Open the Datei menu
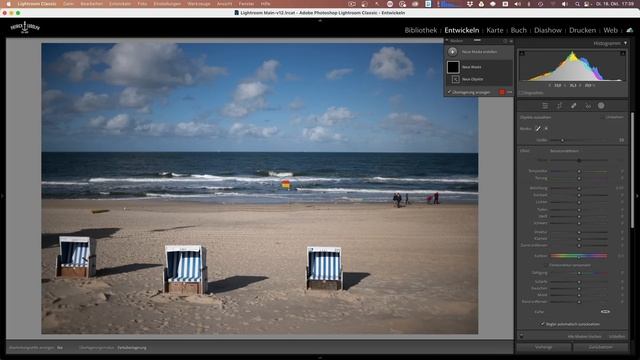The height and width of the screenshot is (360, 640). 68,4
